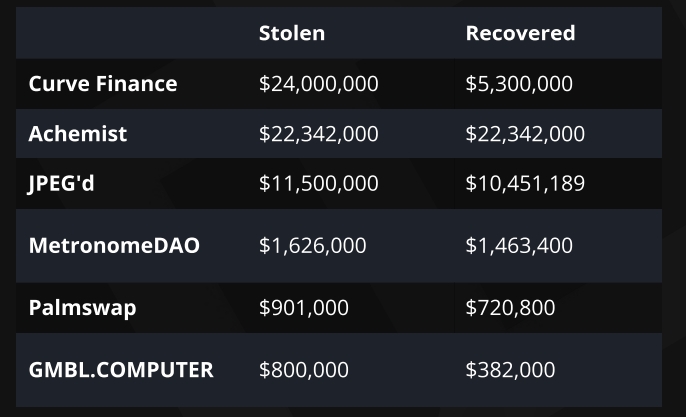
Task: Click Palmswap stolen amount $901,000
Action: 303,308
